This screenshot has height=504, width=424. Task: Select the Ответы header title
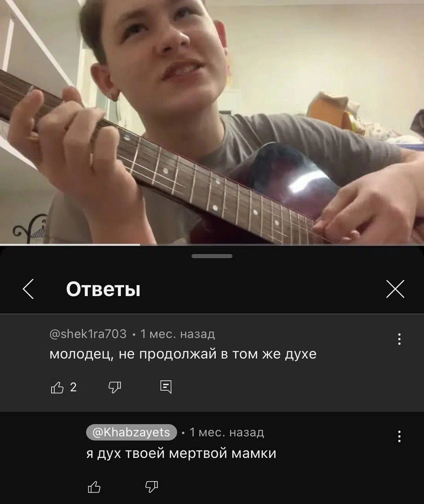point(103,289)
